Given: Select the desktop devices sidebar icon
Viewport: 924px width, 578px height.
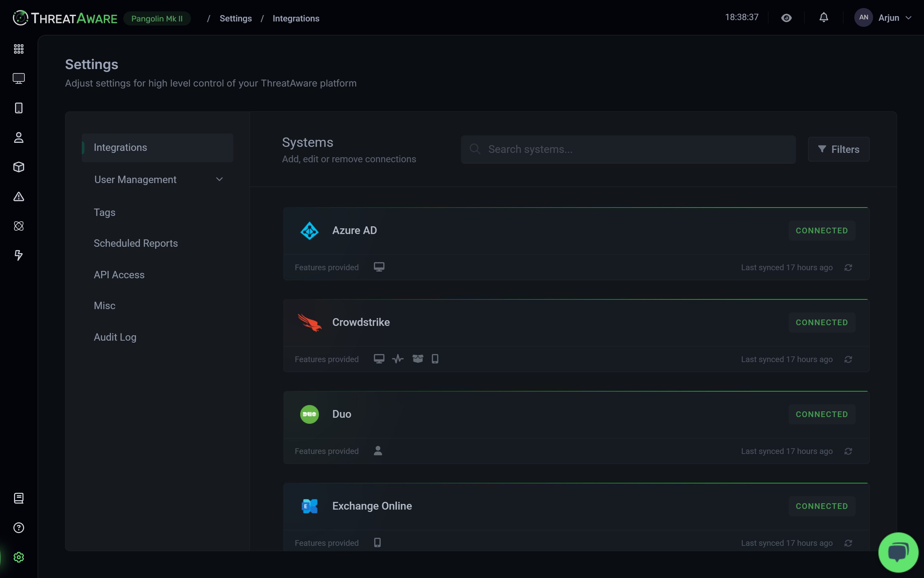Looking at the screenshot, I should pos(18,78).
